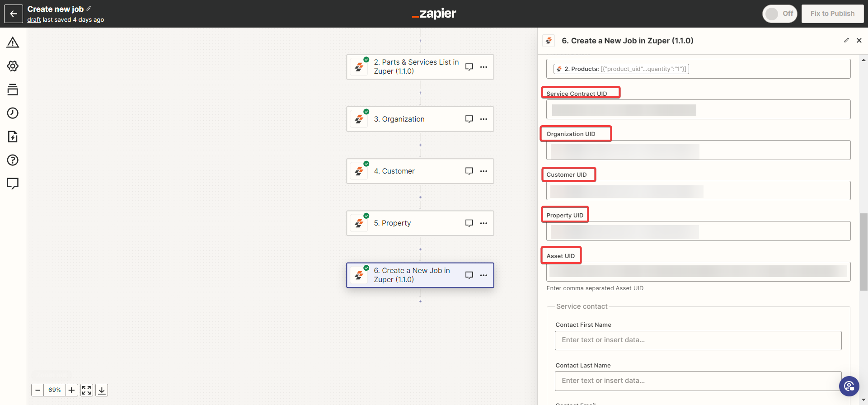Add a step above Parts & Services List
868x405 pixels.
(420, 41)
